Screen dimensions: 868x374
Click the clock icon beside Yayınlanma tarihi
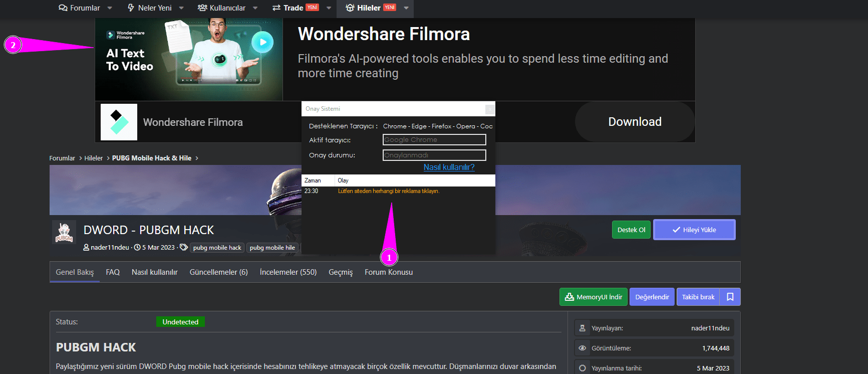[582, 368]
